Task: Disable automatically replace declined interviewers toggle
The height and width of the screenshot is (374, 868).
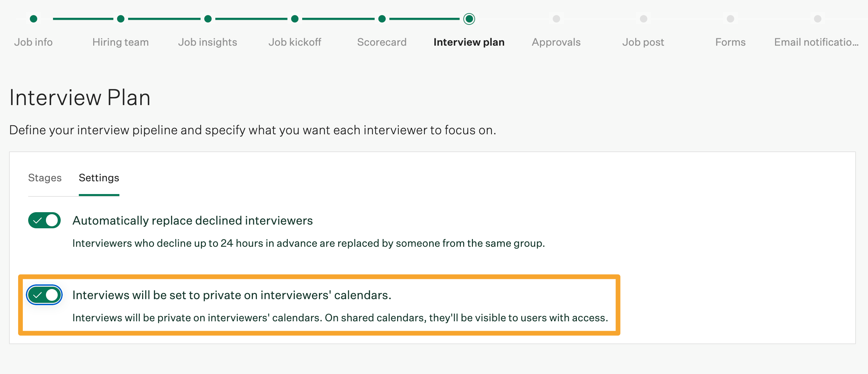Action: click(44, 221)
